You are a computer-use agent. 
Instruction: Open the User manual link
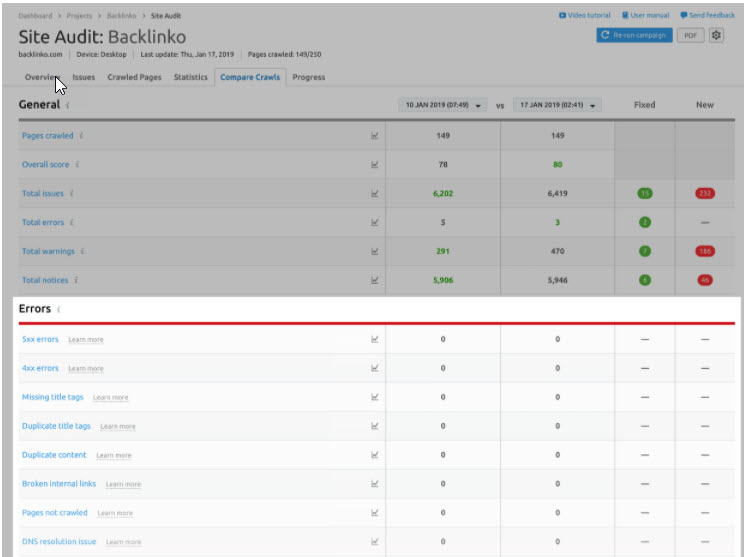645,15
